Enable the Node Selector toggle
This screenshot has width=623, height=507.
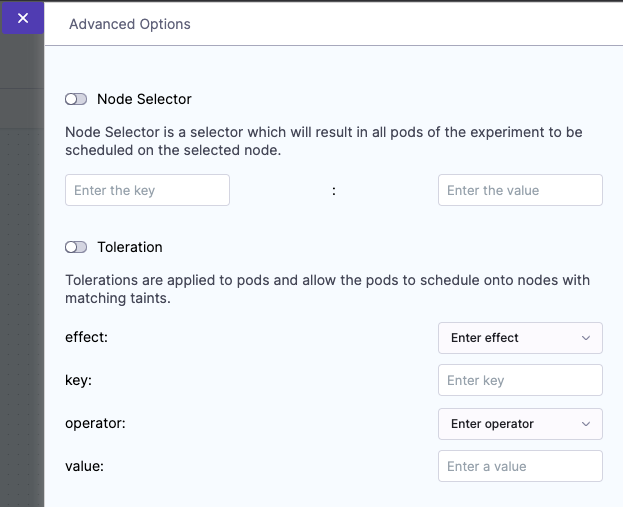[76, 99]
